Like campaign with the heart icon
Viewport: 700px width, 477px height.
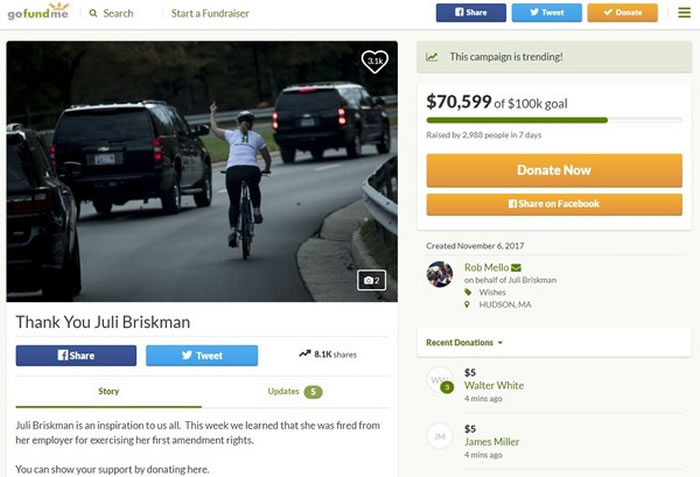pyautogui.click(x=375, y=61)
